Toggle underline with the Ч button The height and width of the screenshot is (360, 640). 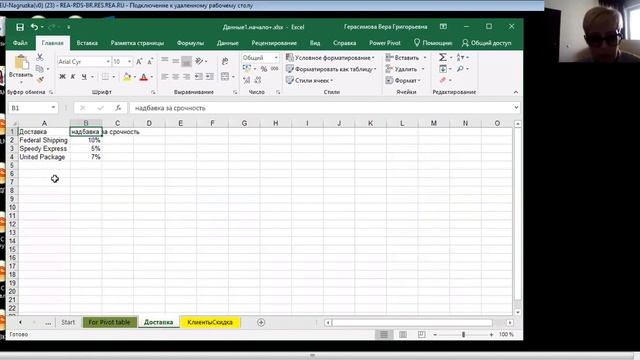pyautogui.click(x=84, y=77)
